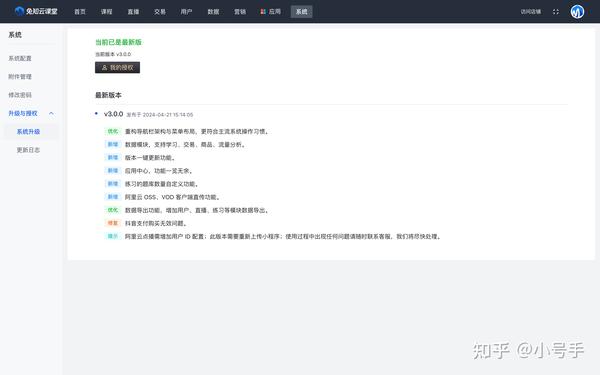Image resolution: width=600 pixels, height=375 pixels.
Task: Click the 抖音支付购买无效问题 line
Action: [156, 223]
